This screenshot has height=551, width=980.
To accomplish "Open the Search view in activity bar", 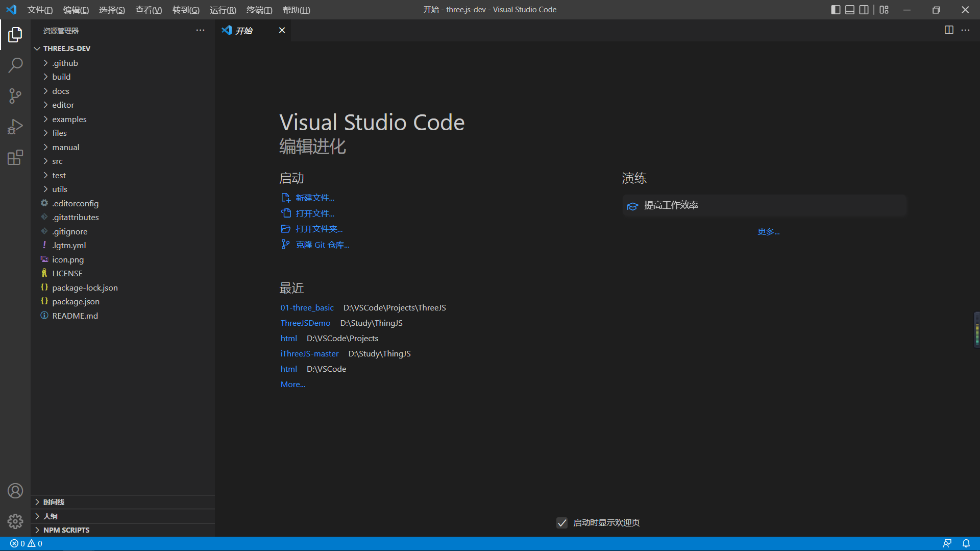I will 15,65.
